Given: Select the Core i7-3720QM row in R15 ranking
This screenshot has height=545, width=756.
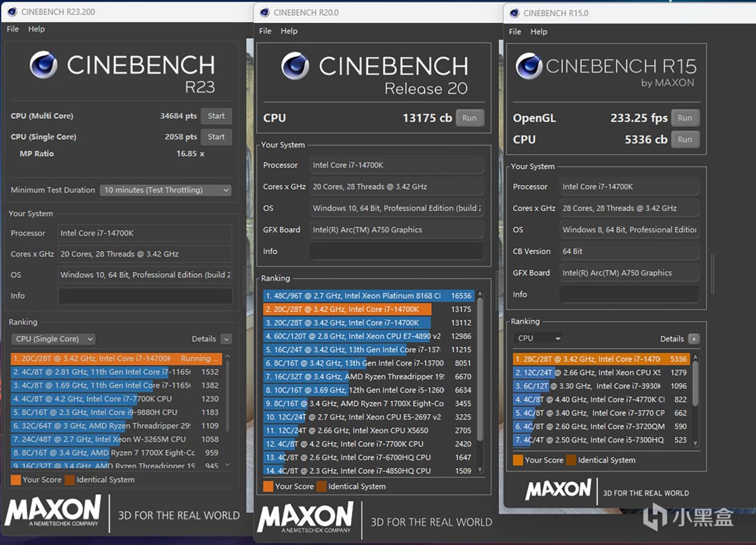Looking at the screenshot, I should 601,426.
